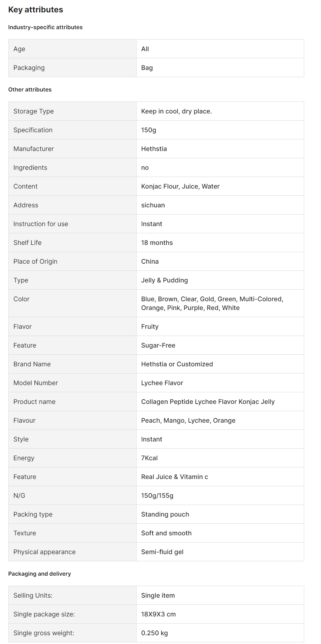The image size is (321, 644).
Task: Select Hethstia or Customized brand name
Action: tap(177, 364)
